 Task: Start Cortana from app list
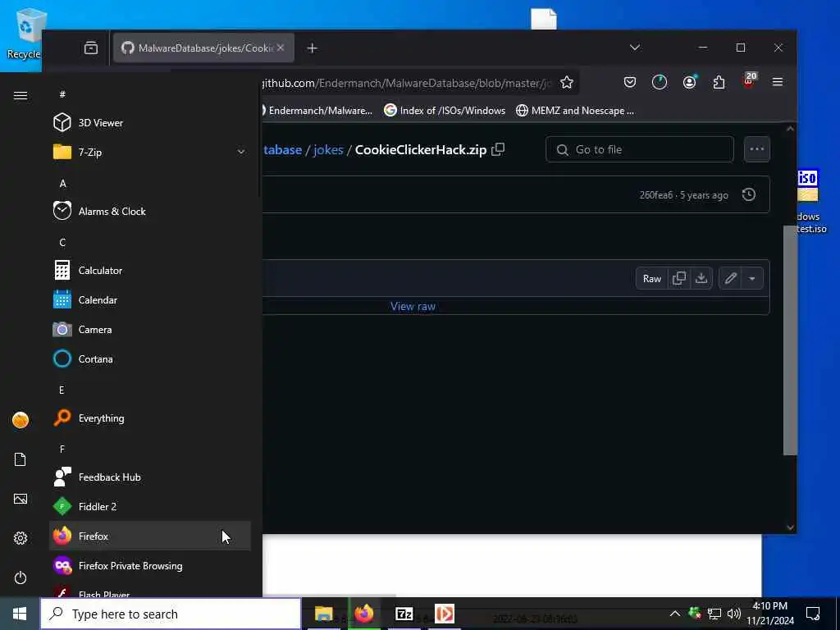pyautogui.click(x=150, y=359)
